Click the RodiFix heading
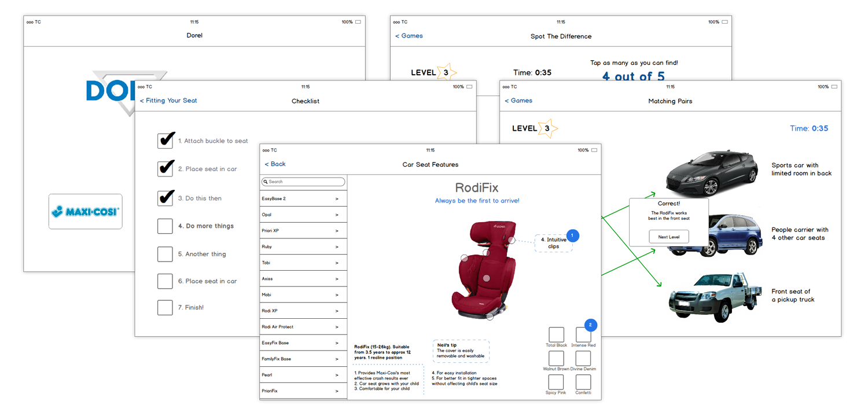868x416 pixels. [x=477, y=187]
